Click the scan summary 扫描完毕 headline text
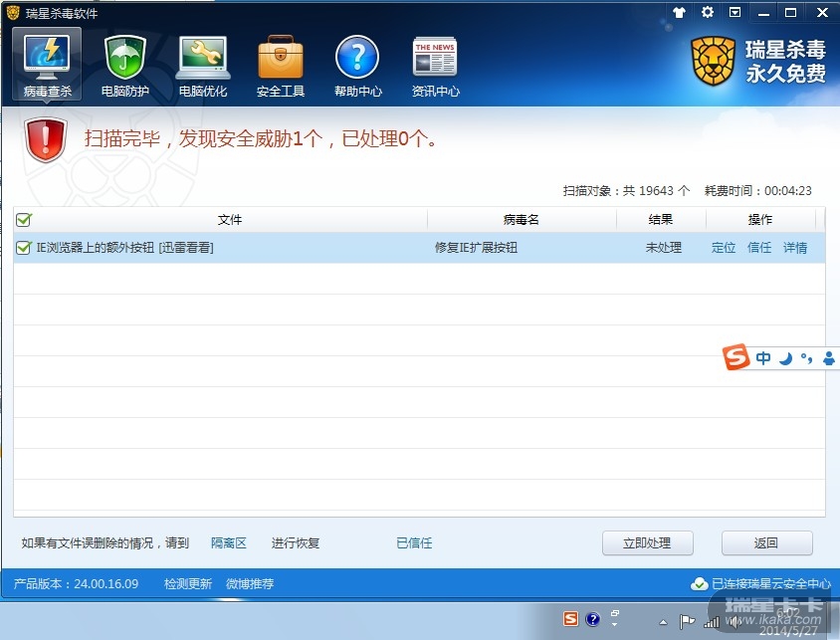This screenshot has height=640, width=840. (x=261, y=138)
